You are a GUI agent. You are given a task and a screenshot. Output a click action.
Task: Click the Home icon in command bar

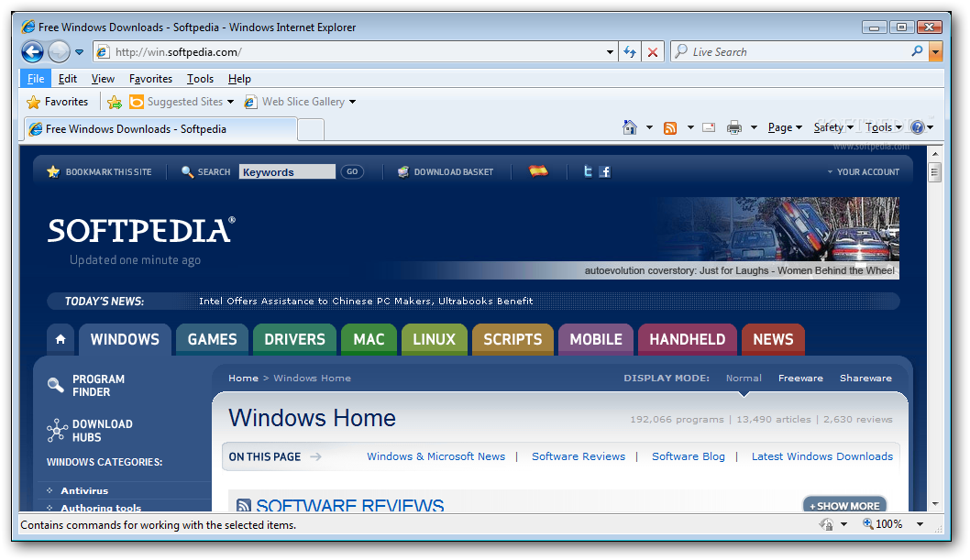point(630,127)
